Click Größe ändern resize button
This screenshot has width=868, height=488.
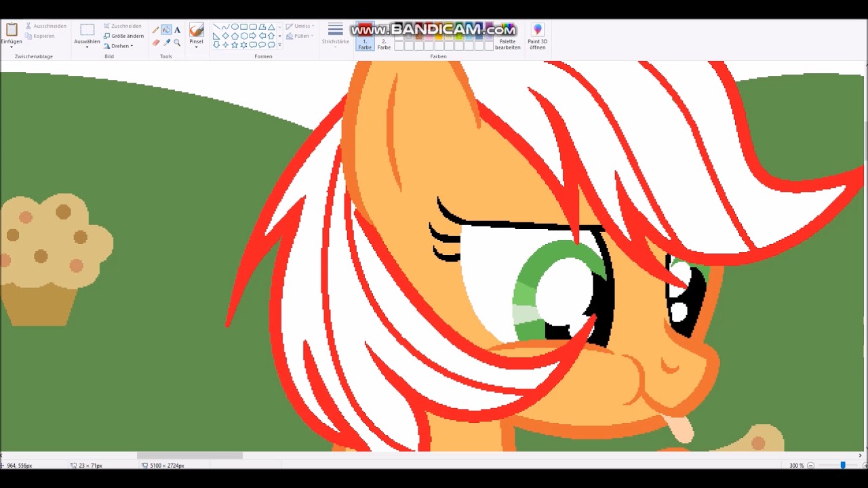[x=123, y=36]
